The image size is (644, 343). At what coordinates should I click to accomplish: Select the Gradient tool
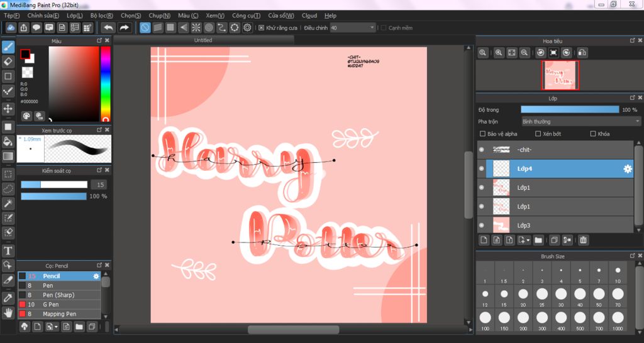(x=8, y=156)
